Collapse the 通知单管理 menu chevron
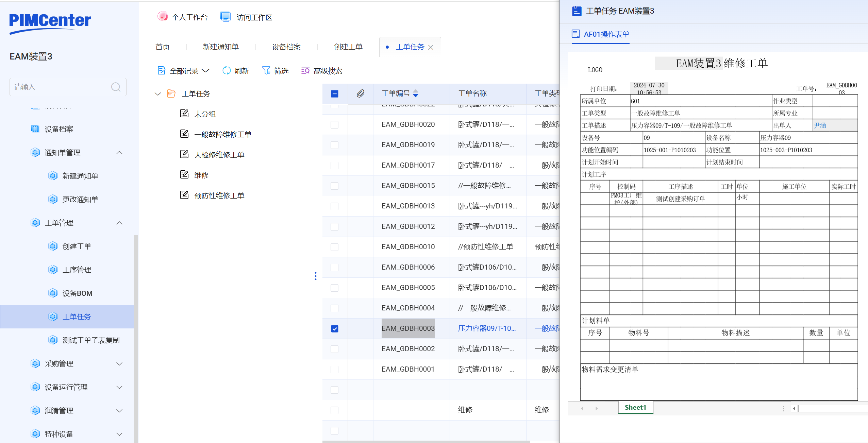The height and width of the screenshot is (443, 868). click(x=119, y=152)
